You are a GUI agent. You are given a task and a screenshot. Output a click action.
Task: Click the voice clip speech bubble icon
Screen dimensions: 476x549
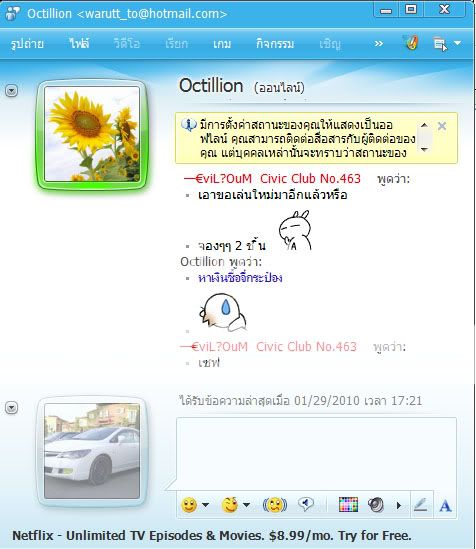coord(306,505)
